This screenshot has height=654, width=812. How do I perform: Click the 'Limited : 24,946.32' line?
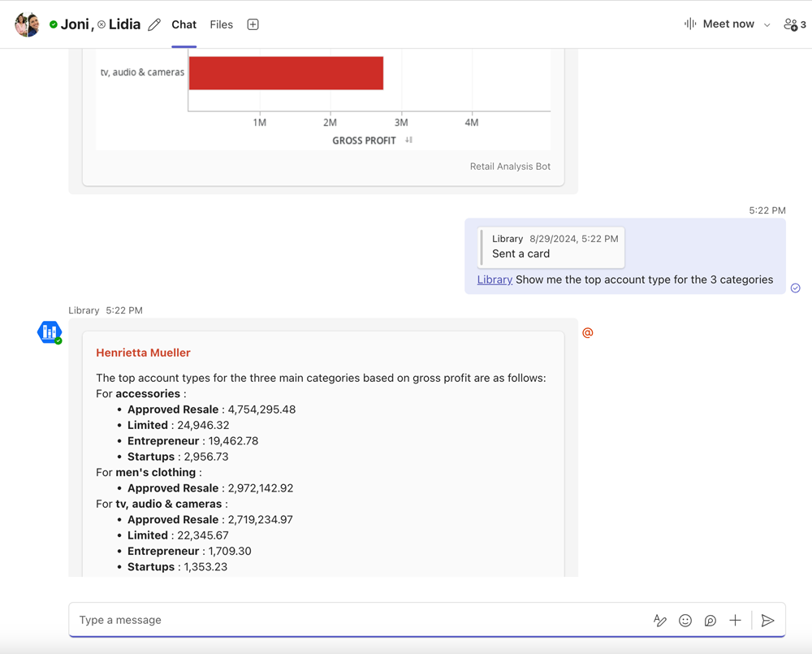click(x=178, y=425)
